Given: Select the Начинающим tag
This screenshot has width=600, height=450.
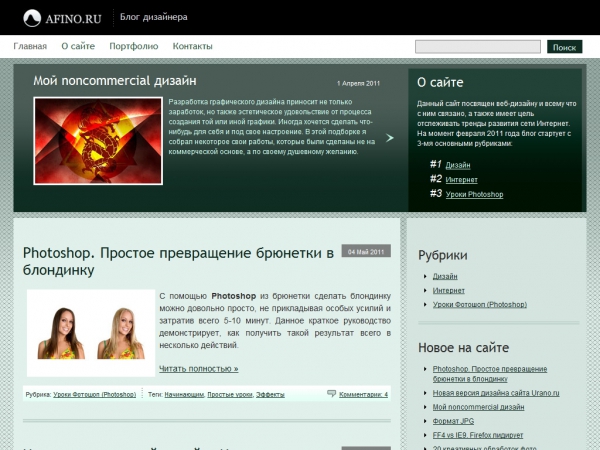Looking at the screenshot, I should click(x=184, y=394).
